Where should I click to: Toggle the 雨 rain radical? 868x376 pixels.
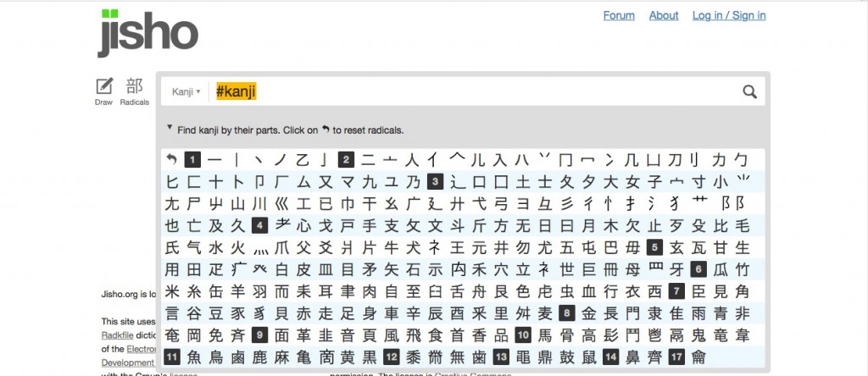point(698,312)
